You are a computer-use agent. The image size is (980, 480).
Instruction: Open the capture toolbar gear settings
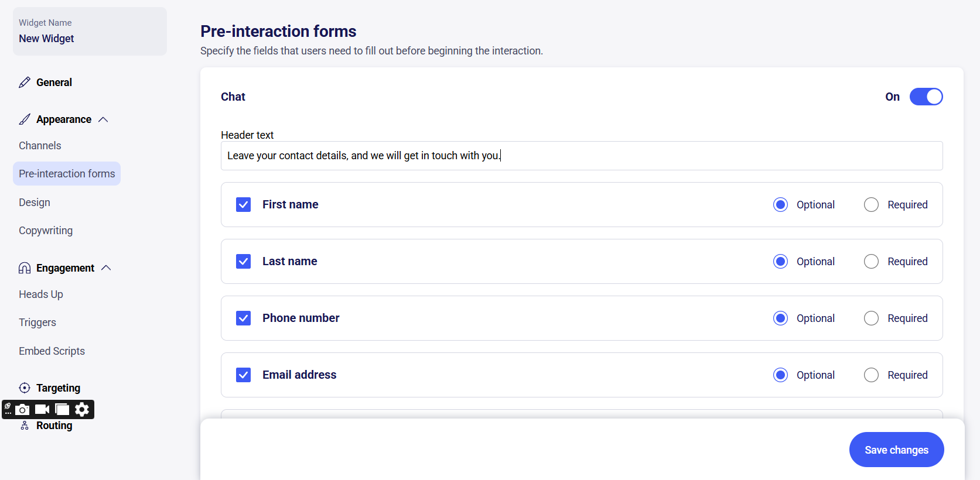pyautogui.click(x=82, y=410)
